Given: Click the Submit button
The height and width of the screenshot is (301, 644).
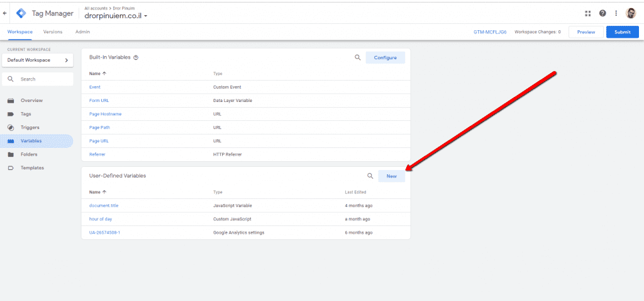Looking at the screenshot, I should pyautogui.click(x=623, y=32).
